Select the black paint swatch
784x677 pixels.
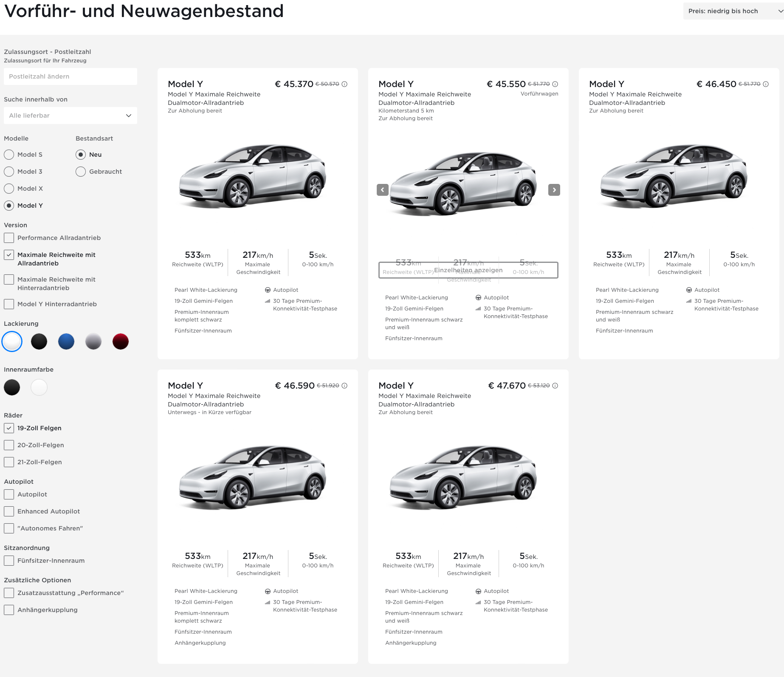coord(39,341)
